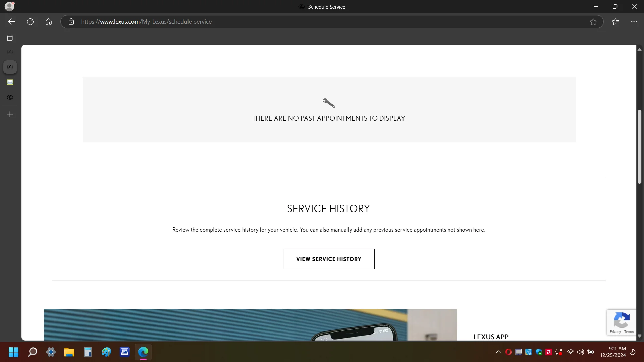Open the Windows Start menu

(x=13, y=352)
